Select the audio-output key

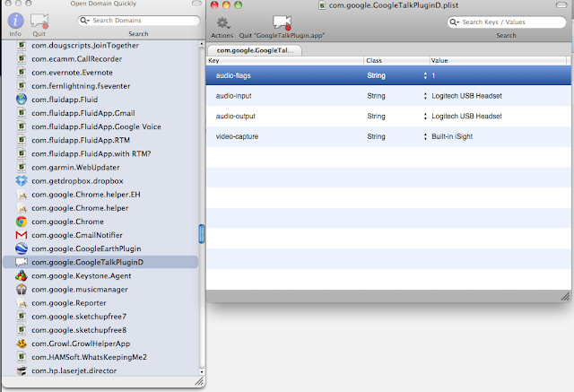point(235,117)
